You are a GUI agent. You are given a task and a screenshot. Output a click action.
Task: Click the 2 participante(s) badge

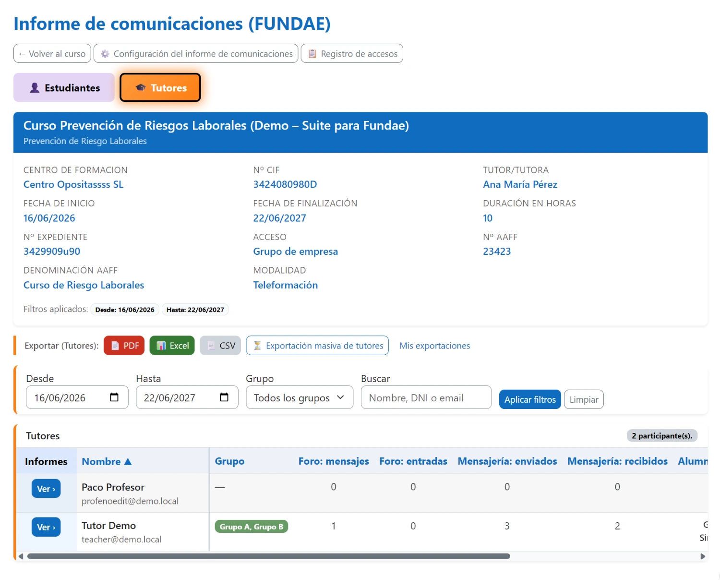click(662, 436)
